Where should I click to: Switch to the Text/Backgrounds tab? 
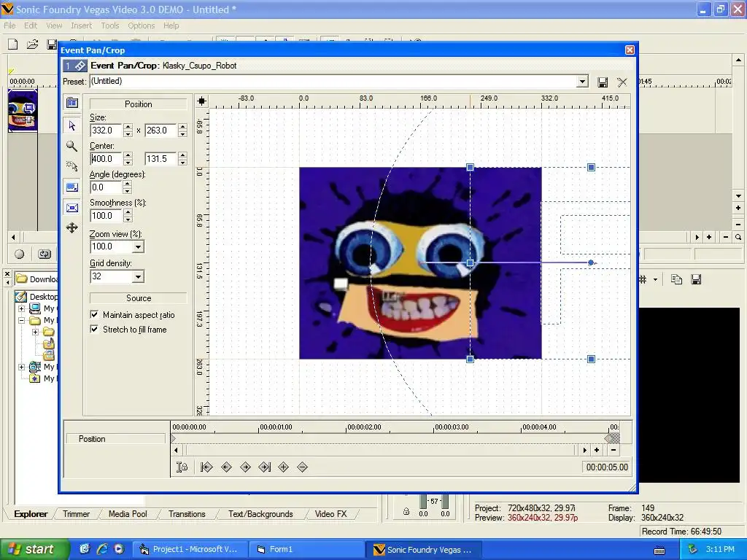(260, 514)
